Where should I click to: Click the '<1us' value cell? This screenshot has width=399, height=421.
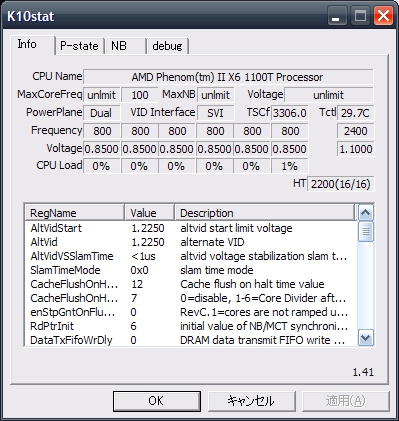pyautogui.click(x=143, y=256)
